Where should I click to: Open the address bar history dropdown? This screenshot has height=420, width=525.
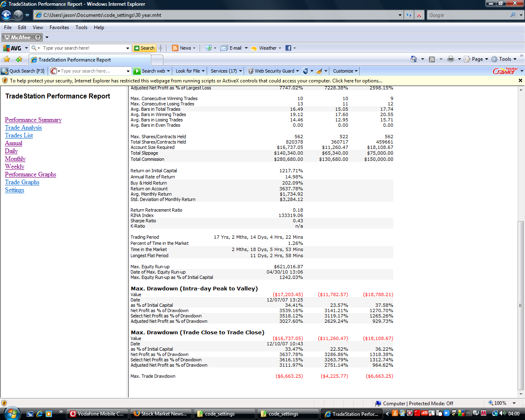click(x=400, y=15)
